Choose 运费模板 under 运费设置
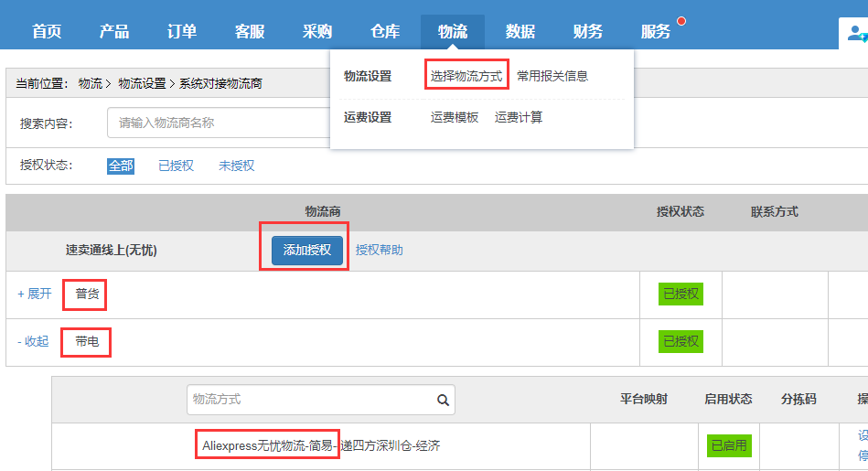This screenshot has width=868, height=471. 455,117
